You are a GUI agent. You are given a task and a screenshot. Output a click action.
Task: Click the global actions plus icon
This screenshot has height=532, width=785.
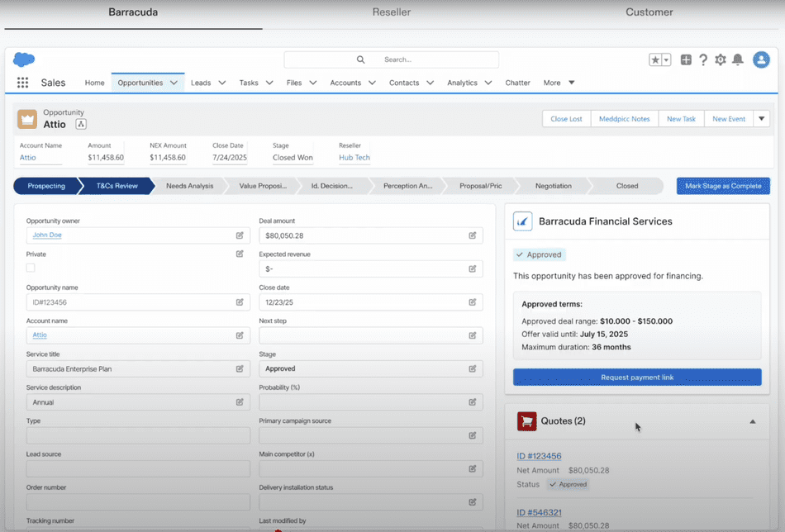click(686, 59)
